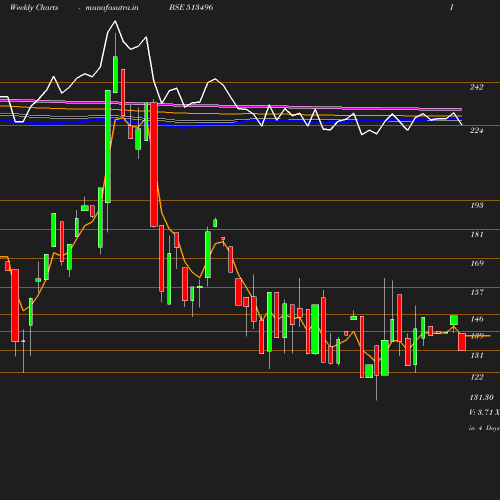The width and height of the screenshot is (500, 500).
Task: Click the "Weekly Charts" title text
Action: click(x=34, y=7)
